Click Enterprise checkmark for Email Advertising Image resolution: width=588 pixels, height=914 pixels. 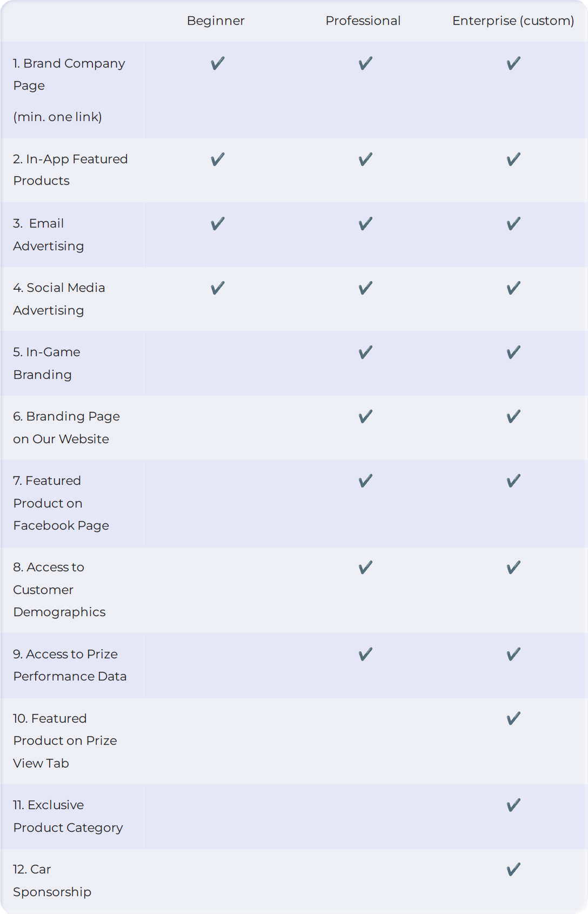pyautogui.click(x=514, y=224)
